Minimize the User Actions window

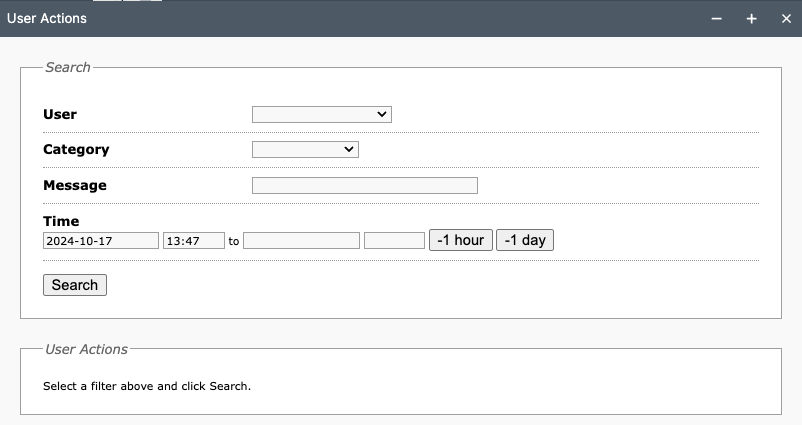(x=717, y=19)
